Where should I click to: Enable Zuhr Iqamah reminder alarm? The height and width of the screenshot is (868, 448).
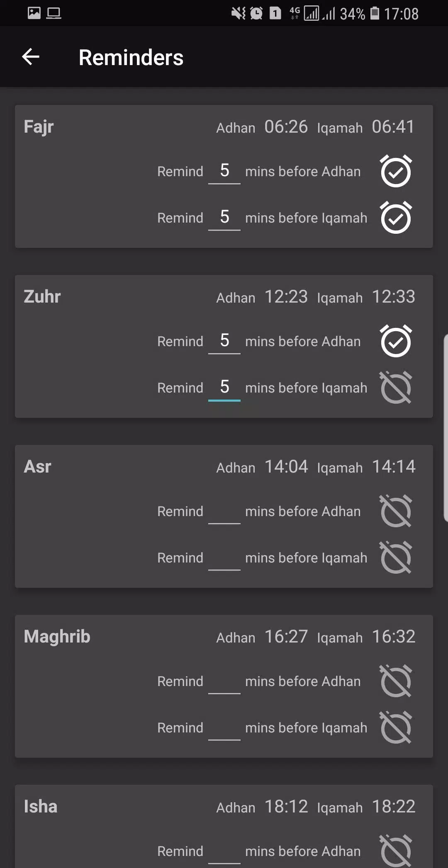[396, 388]
